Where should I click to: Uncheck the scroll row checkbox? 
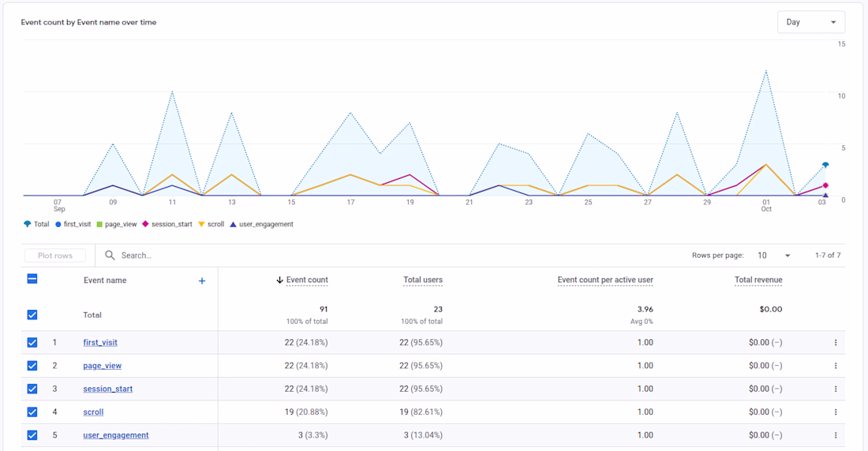32,412
